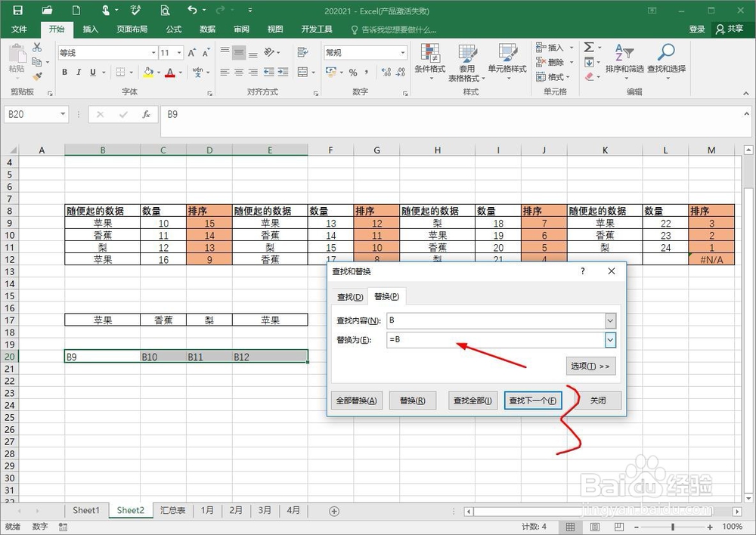Apply yellow fill color bucket
This screenshot has width=756, height=535.
pyautogui.click(x=148, y=73)
